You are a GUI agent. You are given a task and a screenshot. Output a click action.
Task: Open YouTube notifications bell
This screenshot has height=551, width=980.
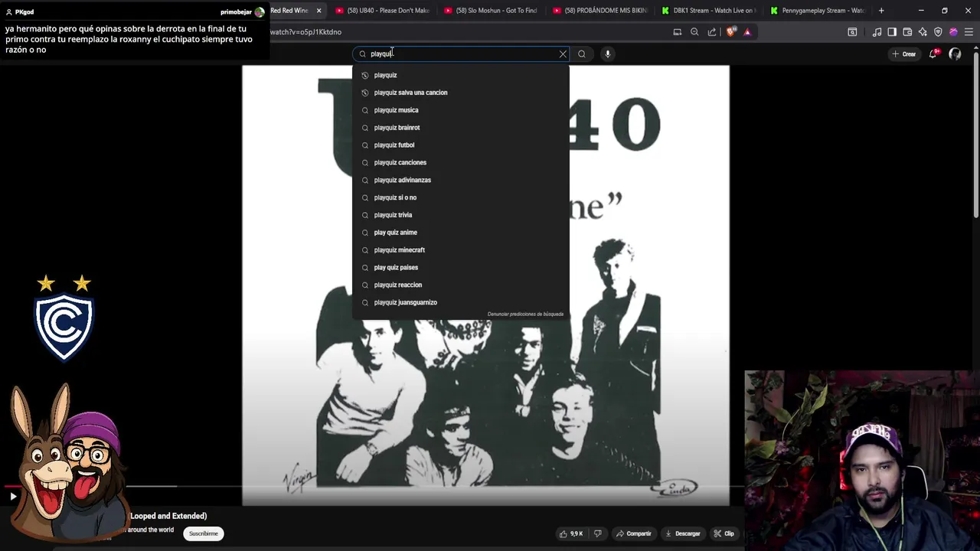pos(933,54)
